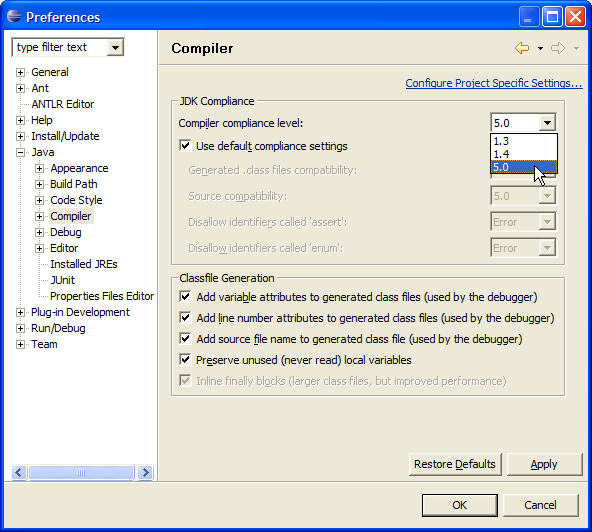Toggle Preserve unused local variables checkbox

[x=185, y=359]
